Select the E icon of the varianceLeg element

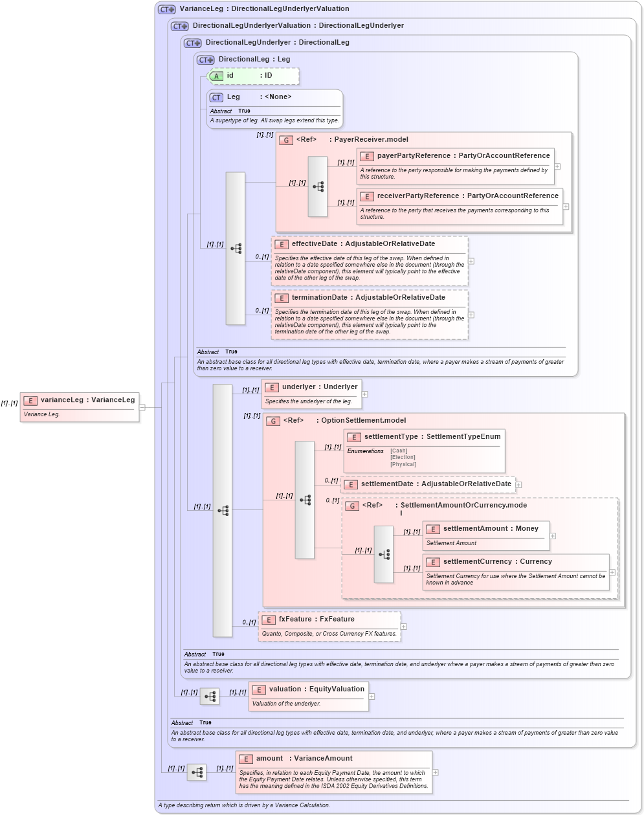[30, 400]
